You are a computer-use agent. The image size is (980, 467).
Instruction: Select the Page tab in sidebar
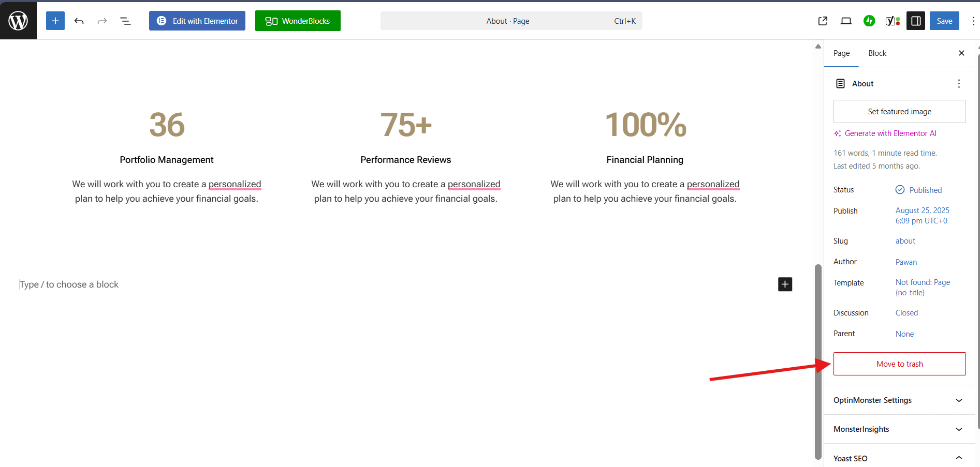tap(841, 53)
